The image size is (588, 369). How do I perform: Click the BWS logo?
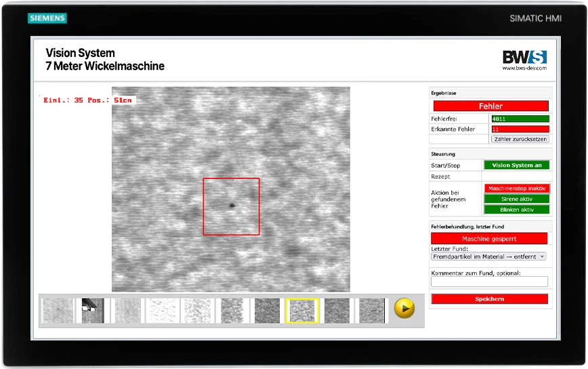point(524,57)
